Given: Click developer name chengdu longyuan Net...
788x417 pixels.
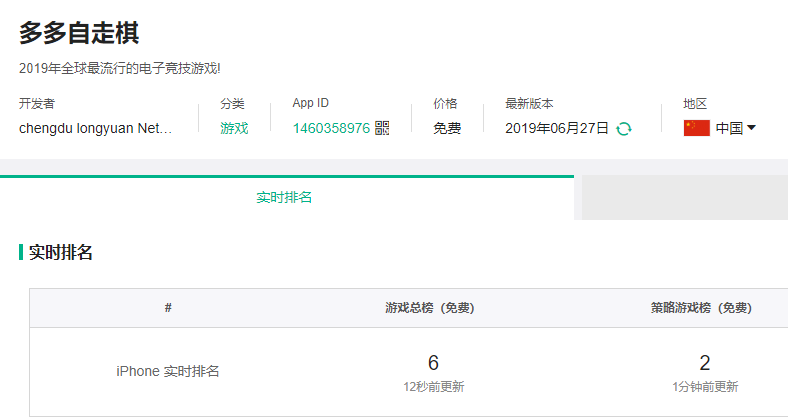Looking at the screenshot, I should pyautogui.click(x=96, y=128).
